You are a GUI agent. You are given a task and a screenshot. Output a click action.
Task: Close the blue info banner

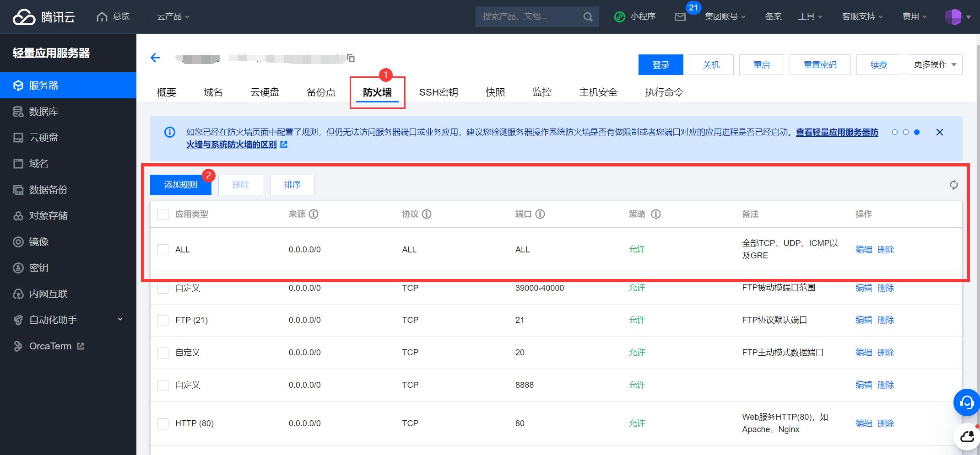939,132
